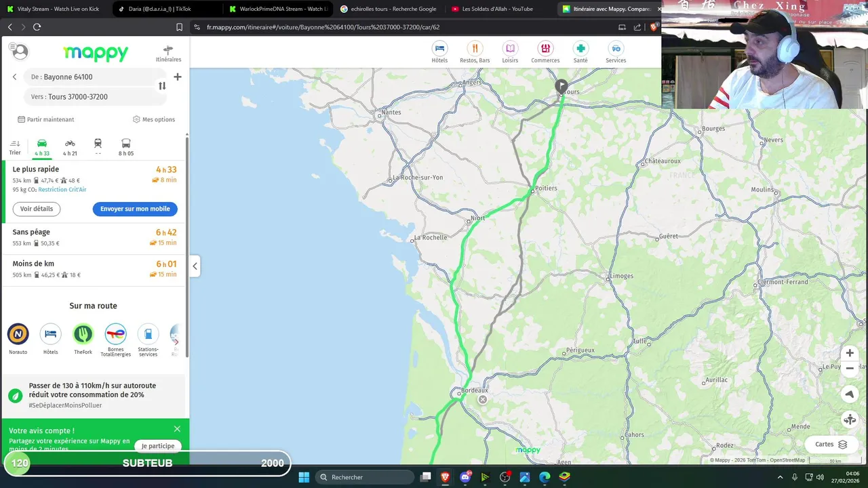This screenshot has height=488, width=868.
Task: Select the Sans péage route option
Action: 94,237
